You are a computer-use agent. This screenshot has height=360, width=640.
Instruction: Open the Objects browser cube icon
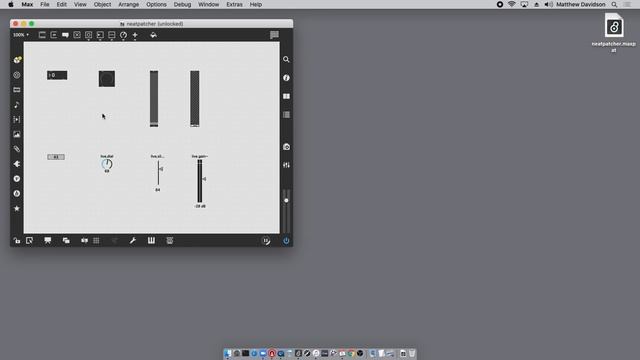[x=17, y=60]
